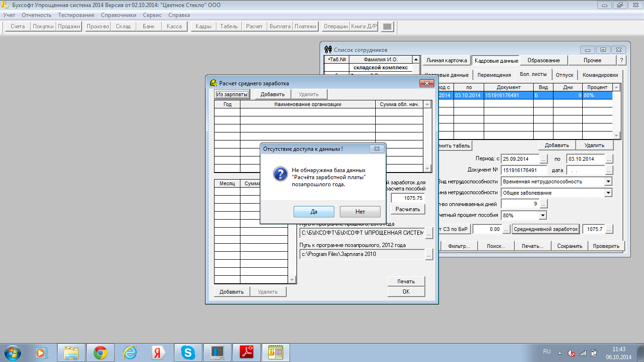This screenshot has width=644, height=362.
Task: Click the volume icon in the system tray
Action: coord(571,353)
